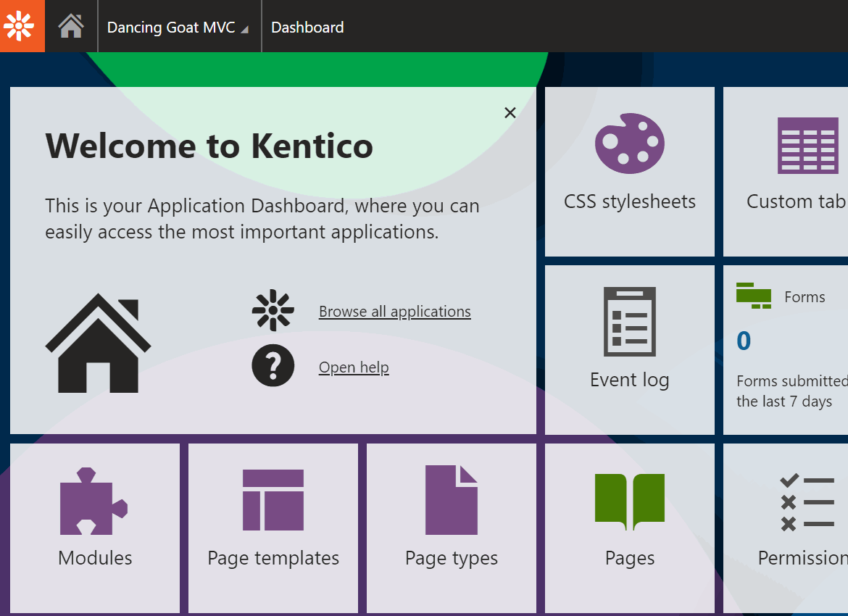This screenshot has width=848, height=616.
Task: Open the Page types document icon
Action: (x=452, y=500)
